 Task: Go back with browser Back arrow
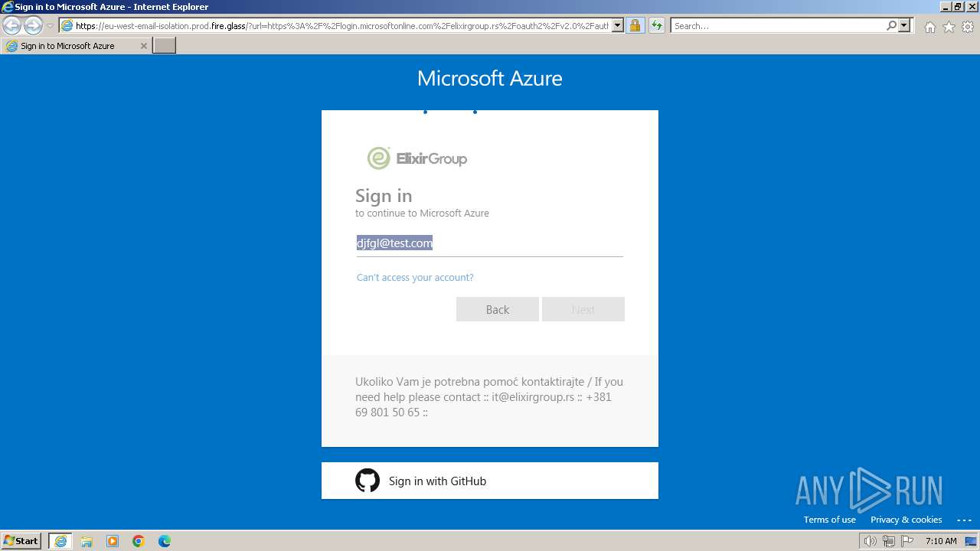click(x=12, y=26)
